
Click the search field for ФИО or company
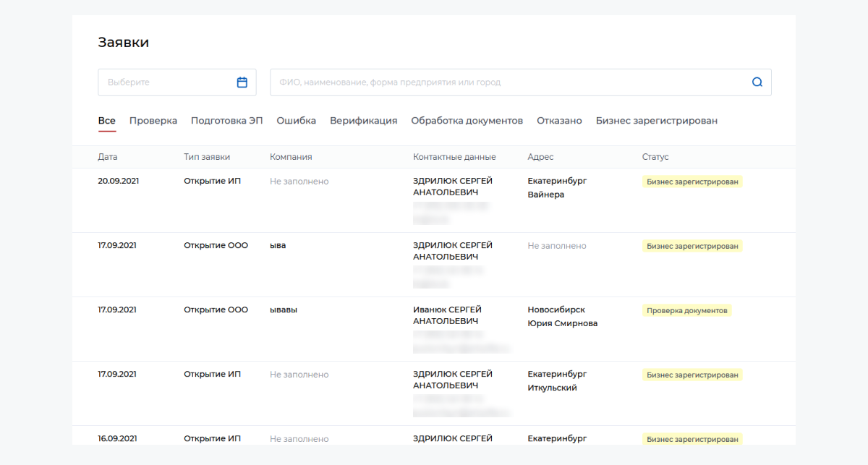[506, 82]
